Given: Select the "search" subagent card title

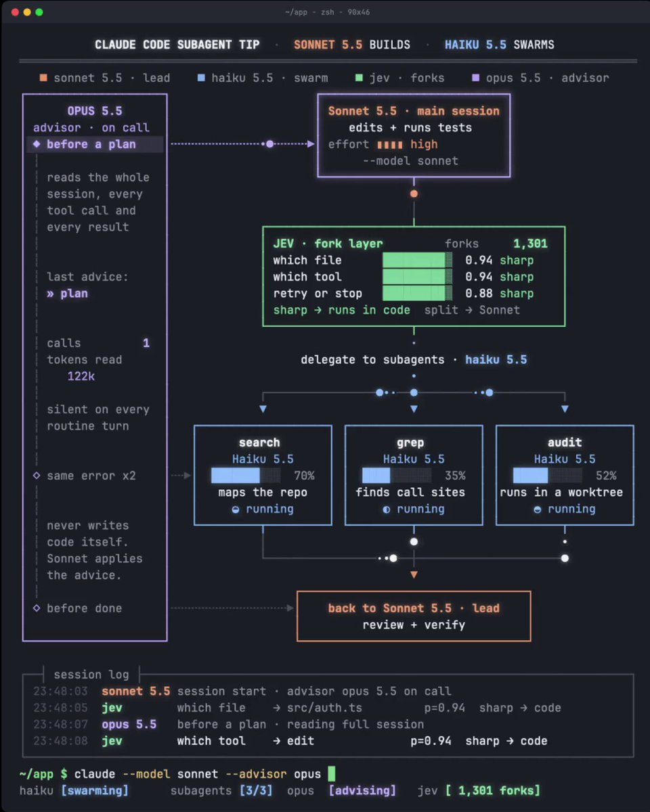Looking at the screenshot, I should tap(259, 443).
